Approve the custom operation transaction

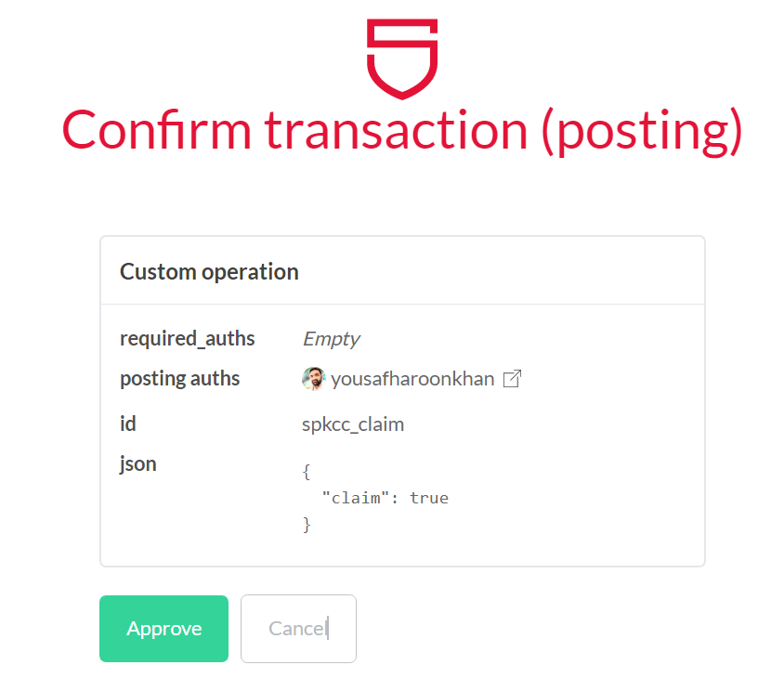coord(164,629)
